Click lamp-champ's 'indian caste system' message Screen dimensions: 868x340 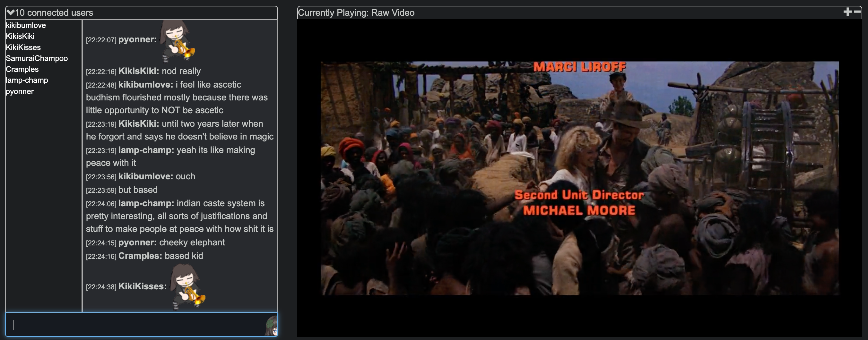[180, 216]
